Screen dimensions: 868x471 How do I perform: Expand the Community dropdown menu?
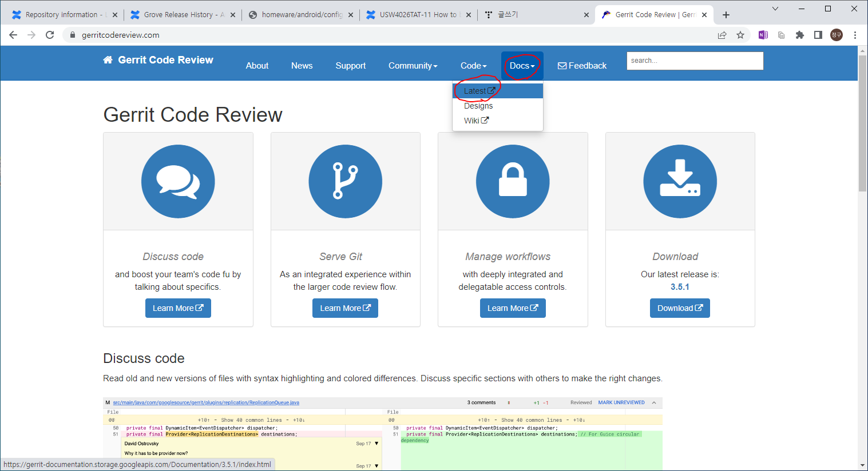(413, 66)
